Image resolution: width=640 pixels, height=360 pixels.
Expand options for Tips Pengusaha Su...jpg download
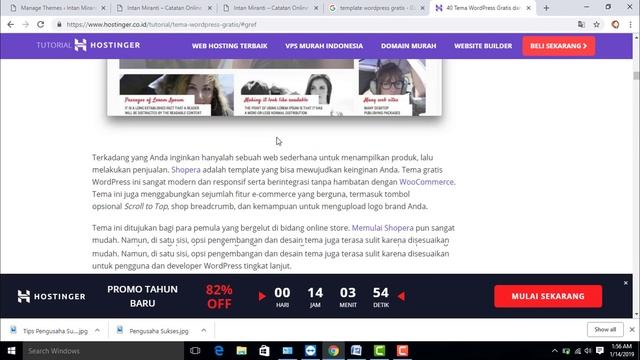[97, 330]
